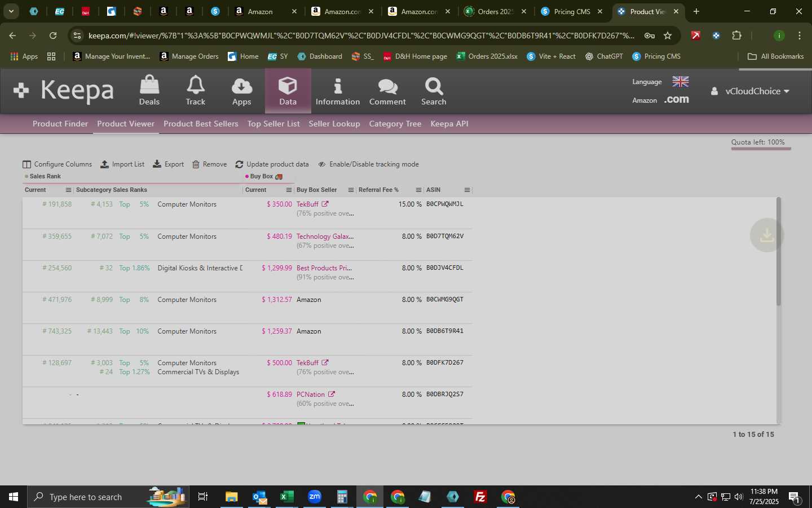Open the Deals section in Keepa
This screenshot has width=812, height=508.
pos(149,91)
